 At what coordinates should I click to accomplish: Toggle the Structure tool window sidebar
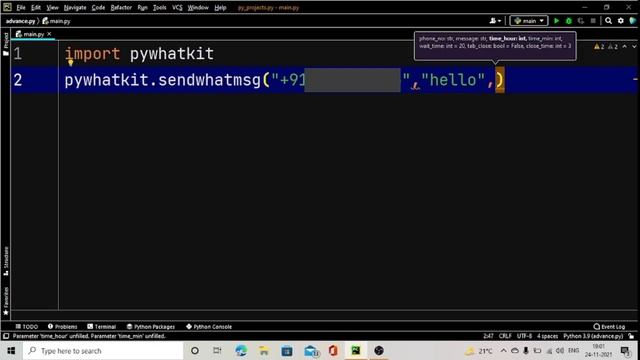(x=6, y=261)
